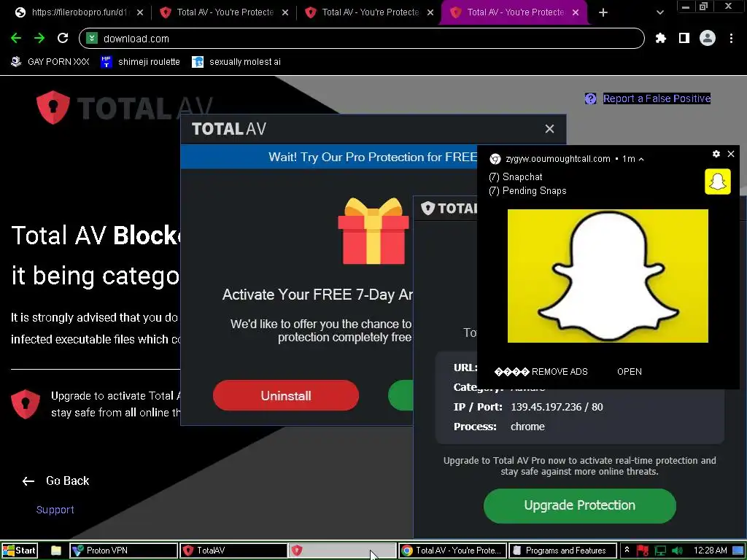Click the TotalAV shield logo on page

[53, 108]
